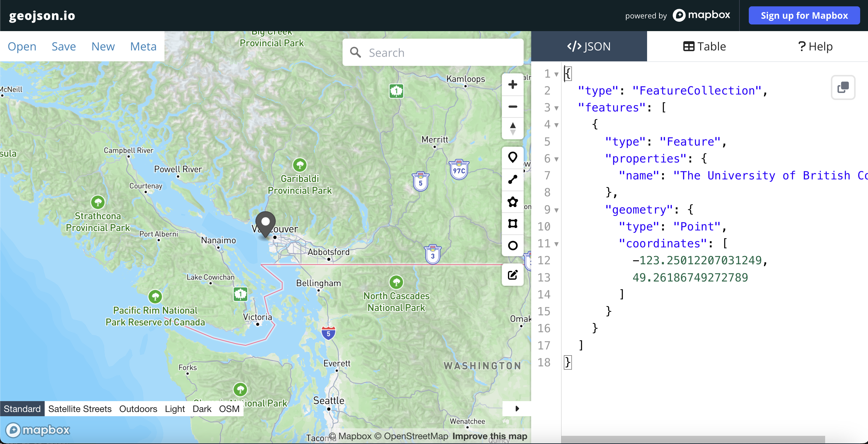This screenshot has height=444, width=868.
Task: Collapse the side panel with arrow
Action: coord(517,409)
